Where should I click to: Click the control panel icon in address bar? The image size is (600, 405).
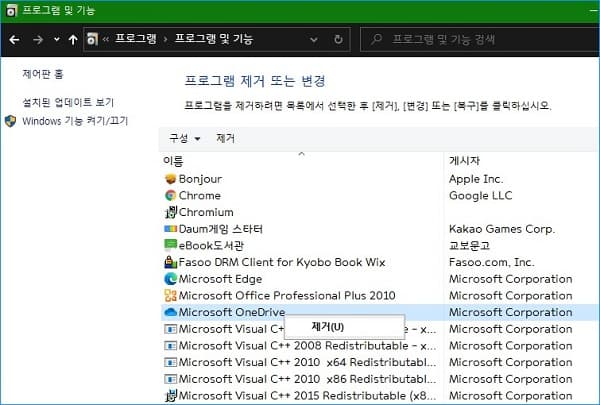92,39
